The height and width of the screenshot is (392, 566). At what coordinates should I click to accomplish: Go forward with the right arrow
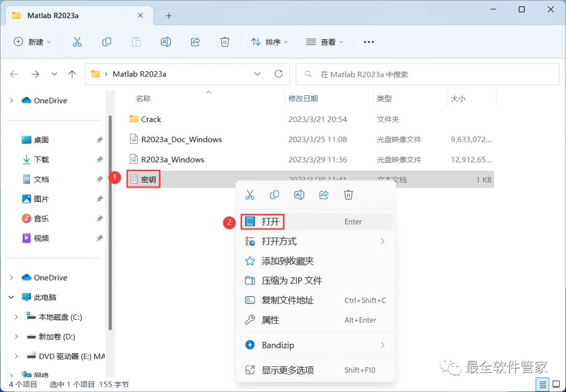[35, 74]
